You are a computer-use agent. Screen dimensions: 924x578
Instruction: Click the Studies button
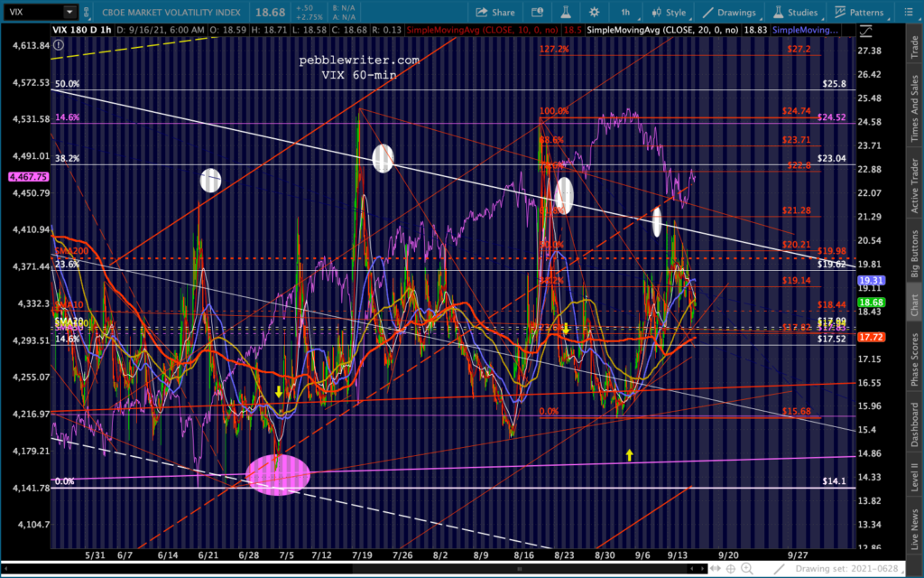(x=791, y=13)
